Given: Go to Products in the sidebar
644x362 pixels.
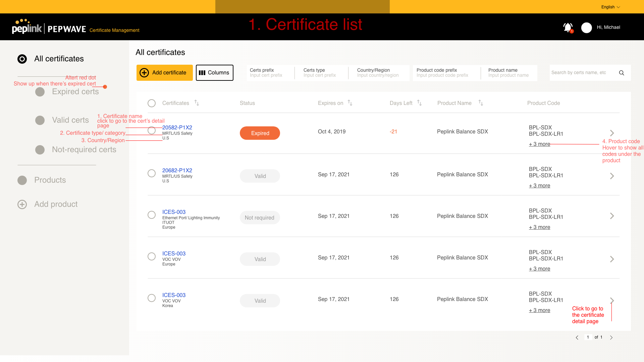Looking at the screenshot, I should pos(50,180).
